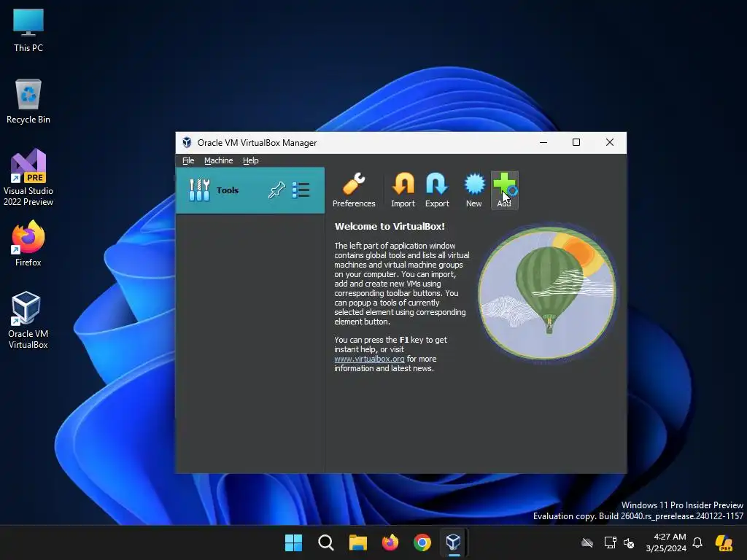
Task: Open taskbar Search
Action: pyautogui.click(x=326, y=542)
